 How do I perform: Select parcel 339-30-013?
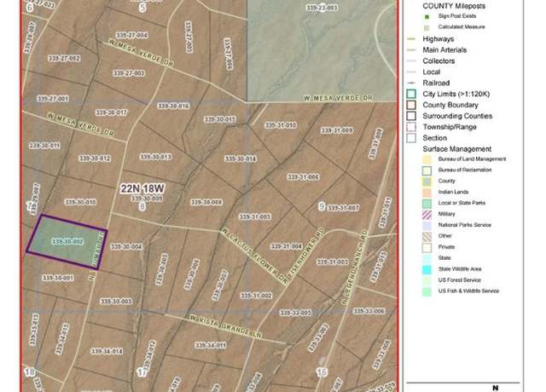[x=155, y=157]
